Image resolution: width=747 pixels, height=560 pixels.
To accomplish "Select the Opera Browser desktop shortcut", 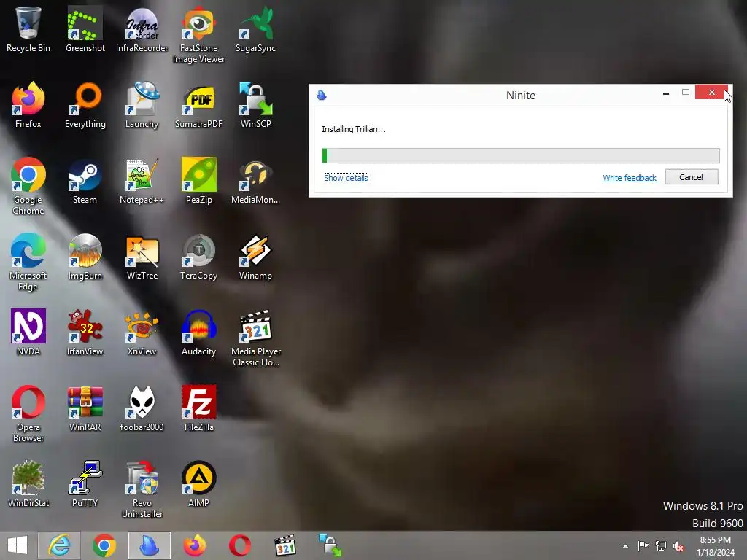I will [28, 413].
